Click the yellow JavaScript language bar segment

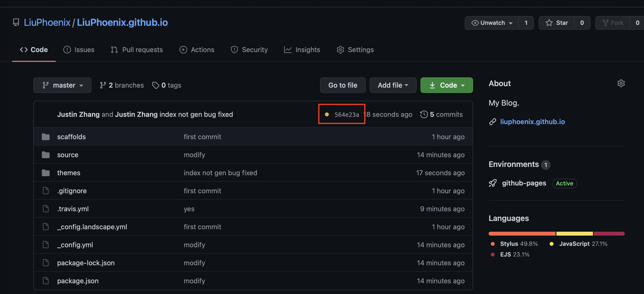click(x=574, y=233)
